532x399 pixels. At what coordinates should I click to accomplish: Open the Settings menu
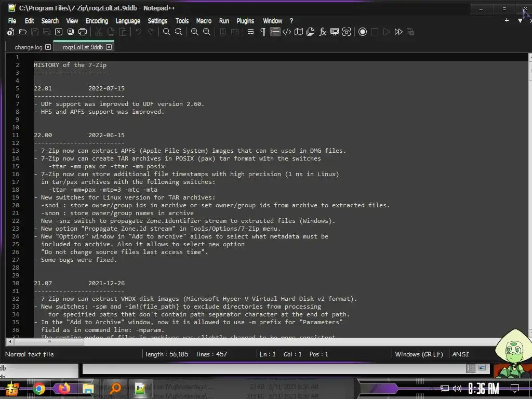[157, 21]
